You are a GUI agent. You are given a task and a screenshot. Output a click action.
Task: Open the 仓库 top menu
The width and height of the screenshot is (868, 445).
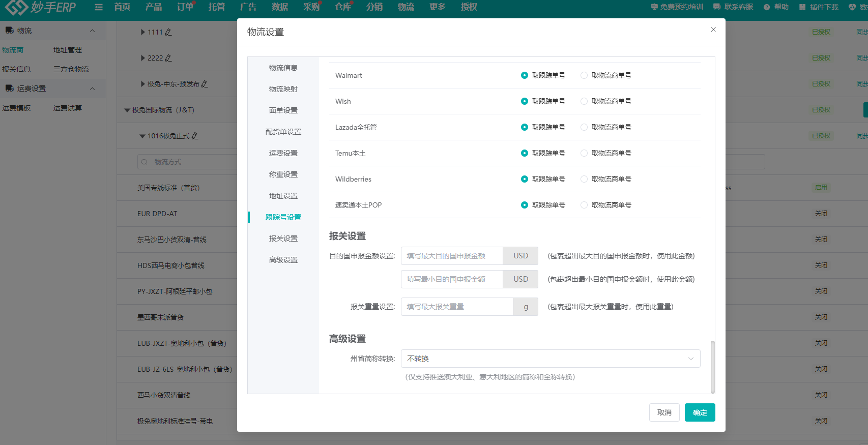[343, 7]
